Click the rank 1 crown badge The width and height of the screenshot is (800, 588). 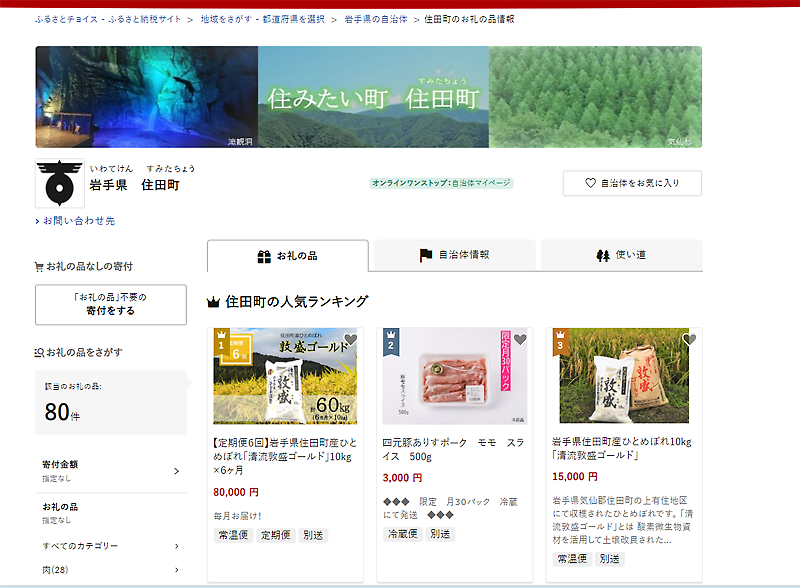(222, 342)
